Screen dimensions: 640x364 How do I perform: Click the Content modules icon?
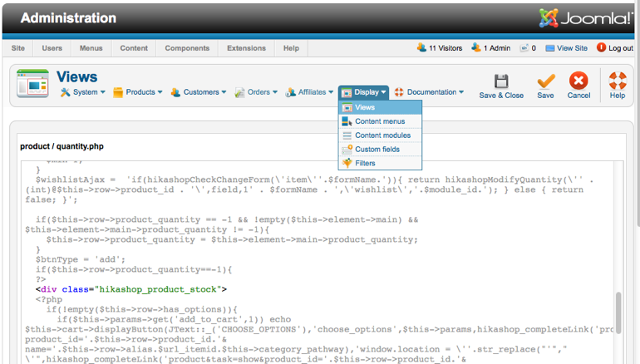(x=347, y=135)
